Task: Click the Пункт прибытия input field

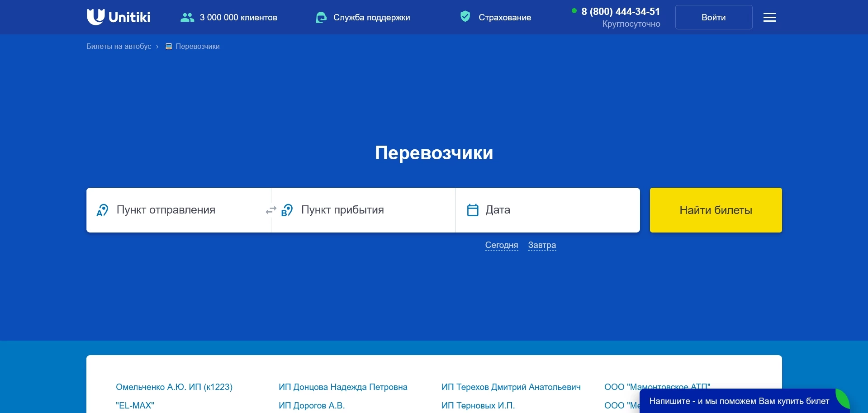Action: pyautogui.click(x=362, y=210)
